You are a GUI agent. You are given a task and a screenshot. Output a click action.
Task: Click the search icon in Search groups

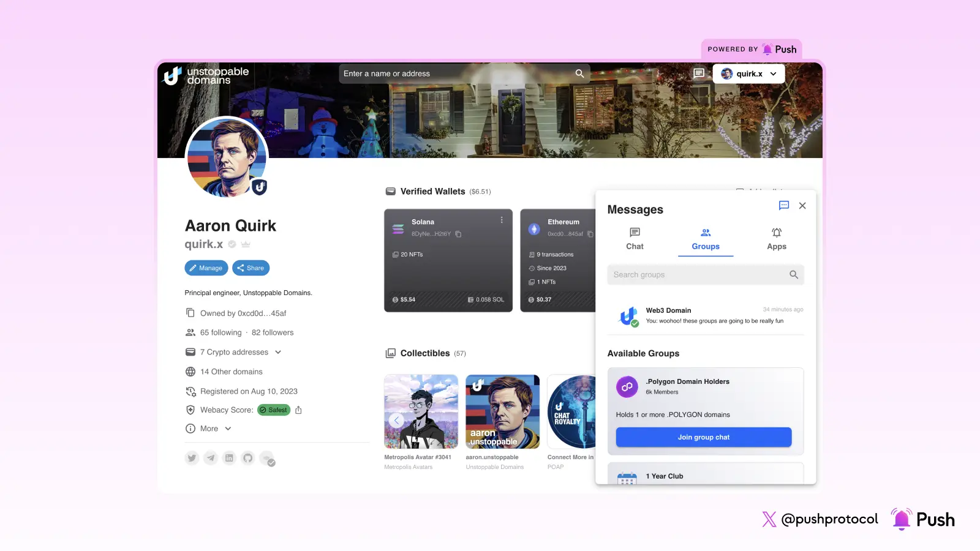[x=794, y=275]
